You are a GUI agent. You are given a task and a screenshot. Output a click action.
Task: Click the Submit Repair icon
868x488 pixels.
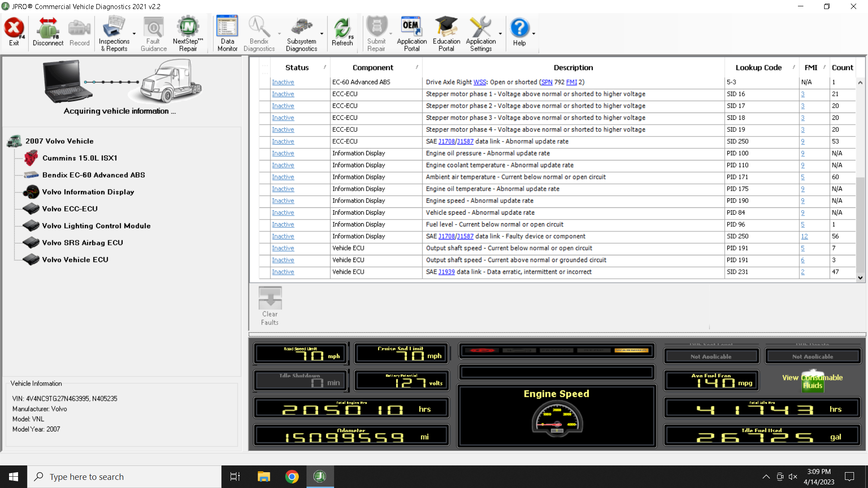pyautogui.click(x=376, y=33)
